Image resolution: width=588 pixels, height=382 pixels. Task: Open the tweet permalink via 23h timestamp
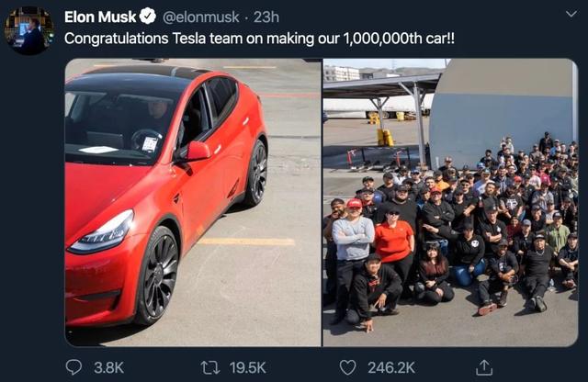[266, 17]
